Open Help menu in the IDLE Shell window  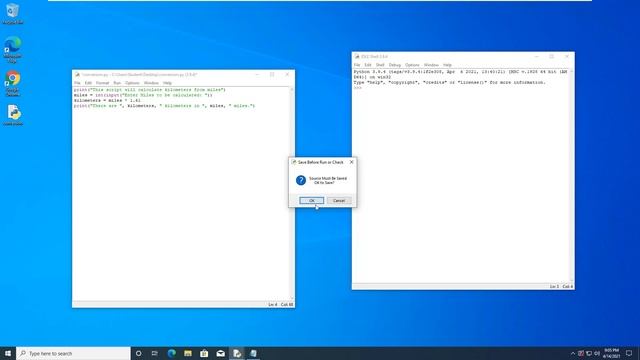(447, 65)
